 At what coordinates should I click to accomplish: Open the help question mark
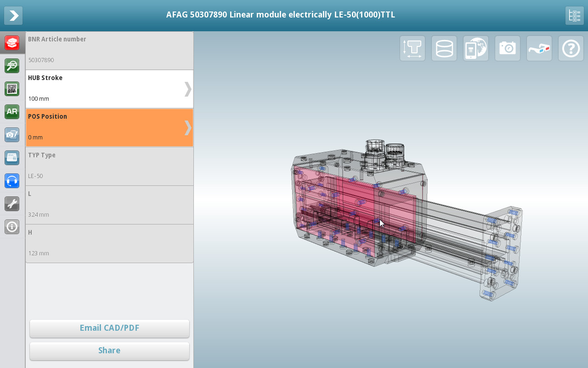(x=571, y=48)
